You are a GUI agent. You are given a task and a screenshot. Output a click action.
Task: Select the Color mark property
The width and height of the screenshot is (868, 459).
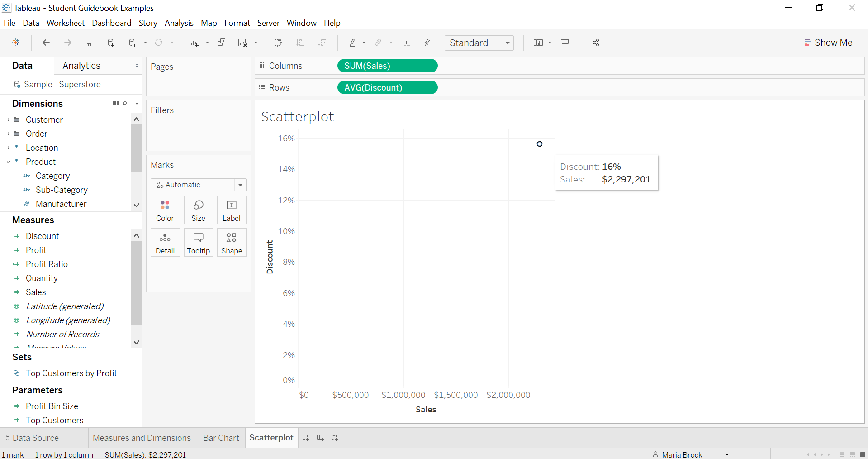click(165, 210)
